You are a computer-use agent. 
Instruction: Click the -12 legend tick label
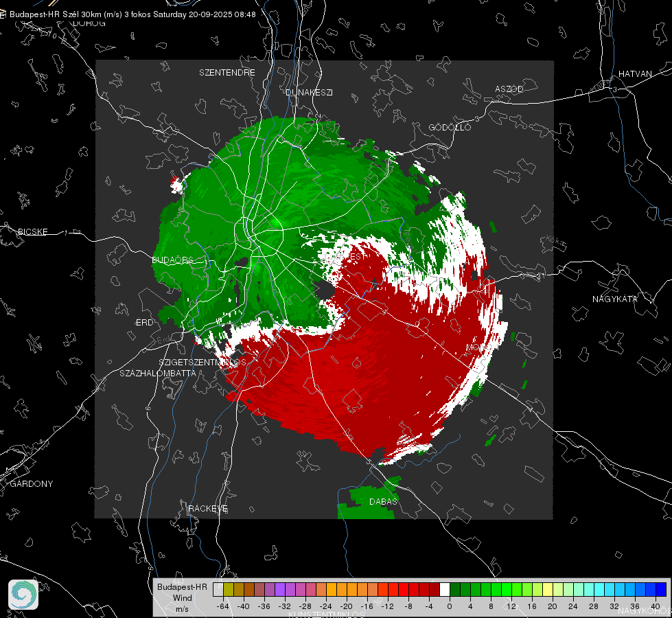pos(387,606)
